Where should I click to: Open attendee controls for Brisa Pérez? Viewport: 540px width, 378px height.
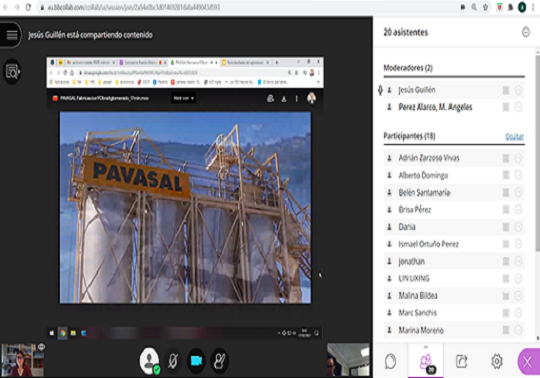(518, 210)
